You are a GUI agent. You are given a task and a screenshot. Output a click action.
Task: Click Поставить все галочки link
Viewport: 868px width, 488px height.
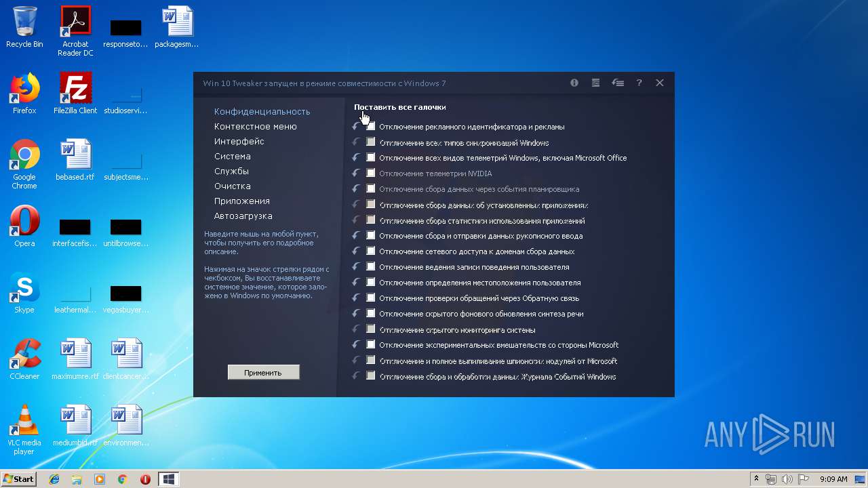[399, 107]
